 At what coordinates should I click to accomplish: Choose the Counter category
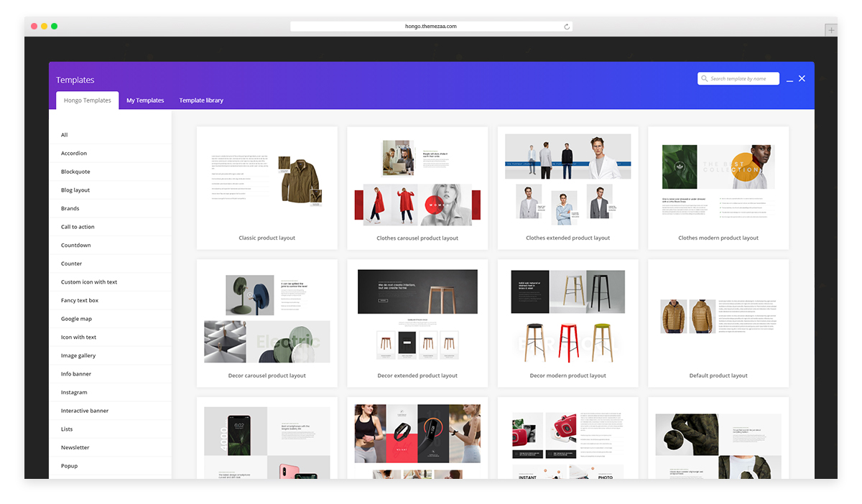(x=110, y=263)
